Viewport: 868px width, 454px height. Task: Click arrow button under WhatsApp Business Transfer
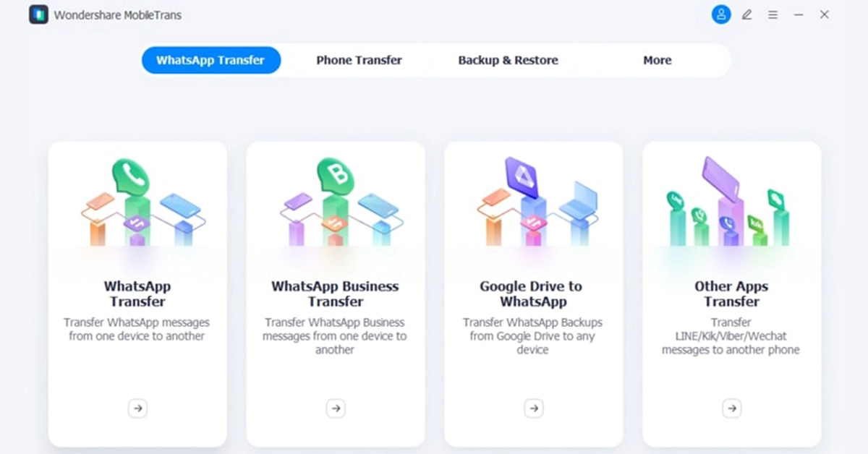tap(336, 408)
